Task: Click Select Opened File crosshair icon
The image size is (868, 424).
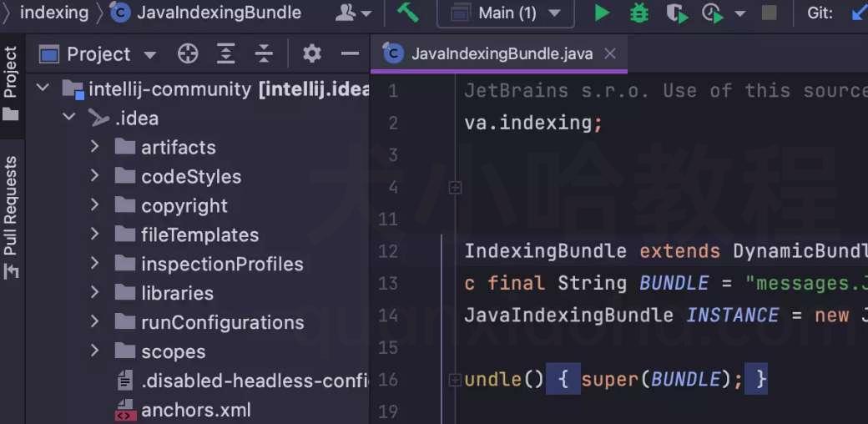Action: (x=189, y=54)
